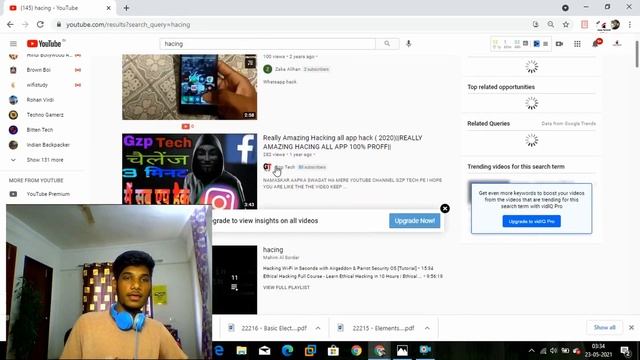Dismiss the upgrade insights banner with X
This screenshot has width=640, height=360.
(x=445, y=209)
